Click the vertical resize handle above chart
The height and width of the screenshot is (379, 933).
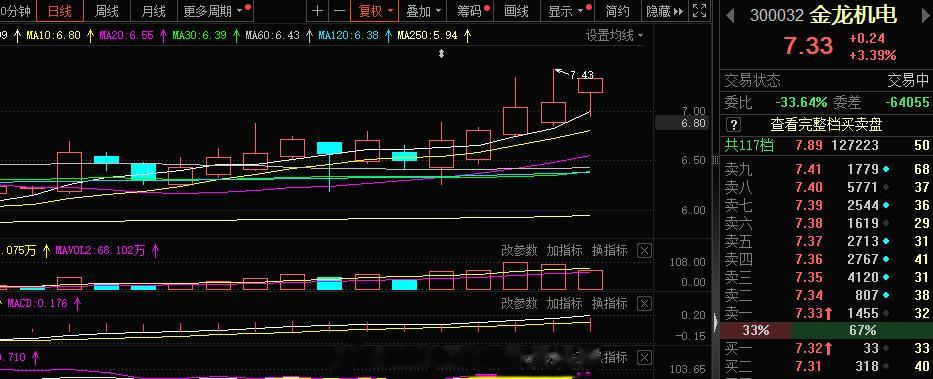click(442, 54)
